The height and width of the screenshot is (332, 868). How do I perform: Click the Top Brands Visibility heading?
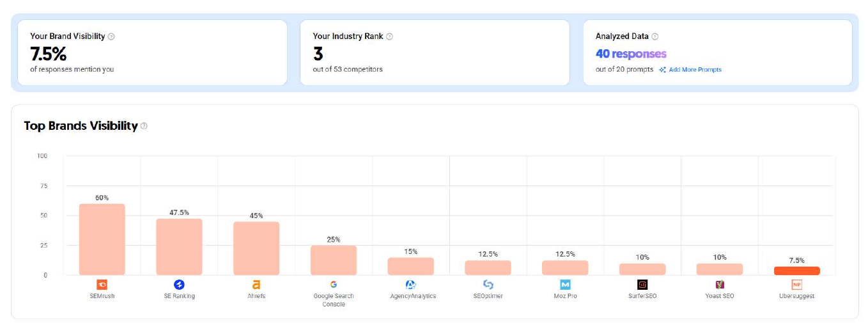click(x=81, y=125)
